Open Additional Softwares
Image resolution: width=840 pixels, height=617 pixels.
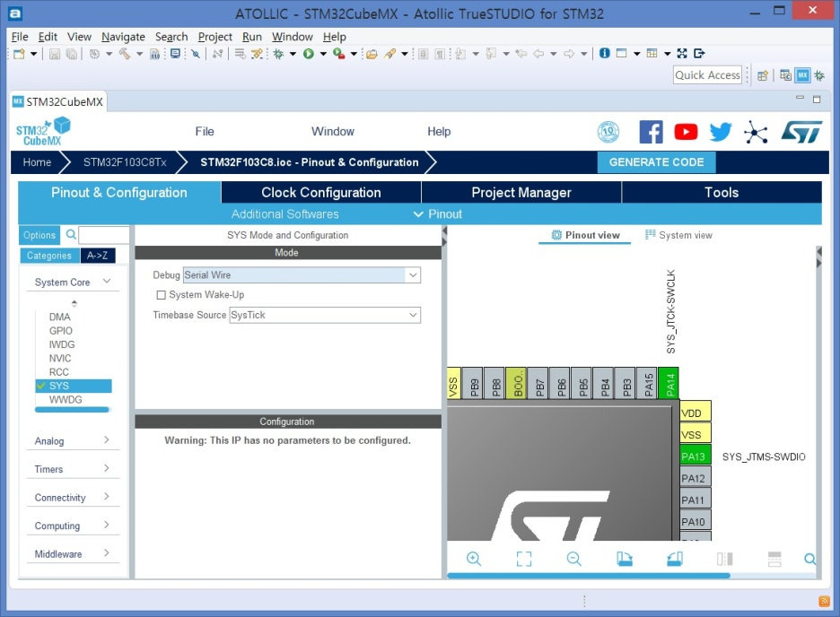tap(285, 214)
